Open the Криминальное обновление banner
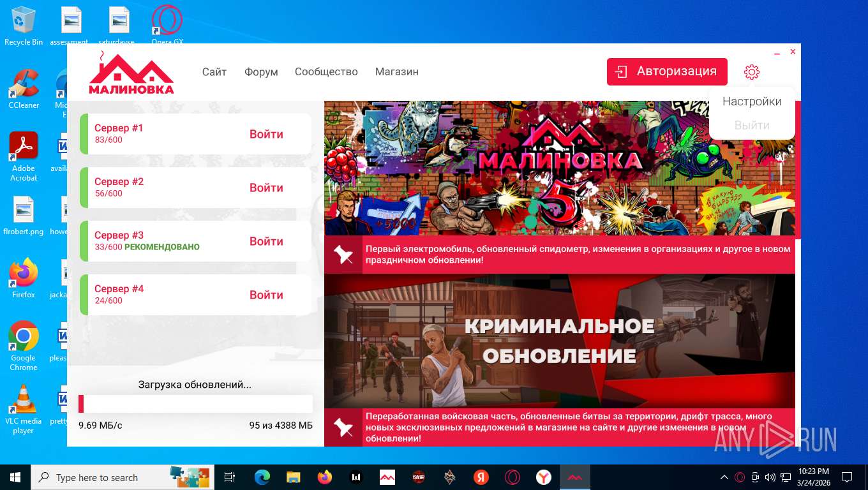Viewport: 868px width, 490px height. (x=560, y=341)
